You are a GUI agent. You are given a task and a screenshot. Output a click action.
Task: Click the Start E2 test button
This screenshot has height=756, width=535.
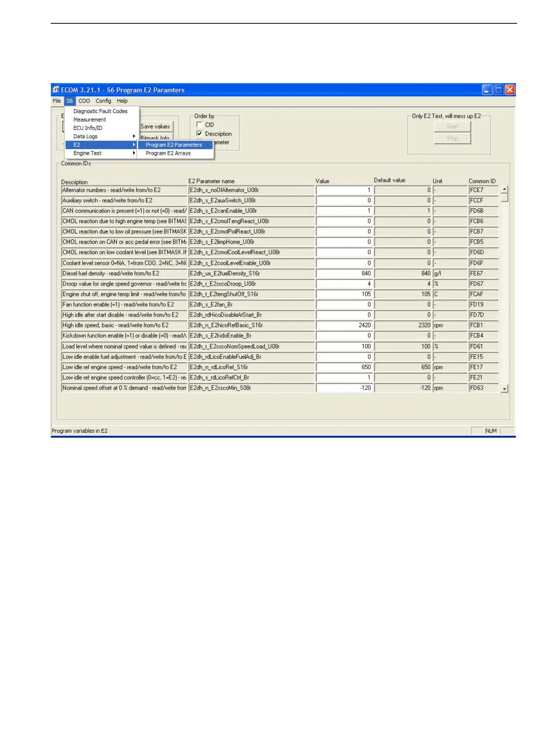(452, 127)
